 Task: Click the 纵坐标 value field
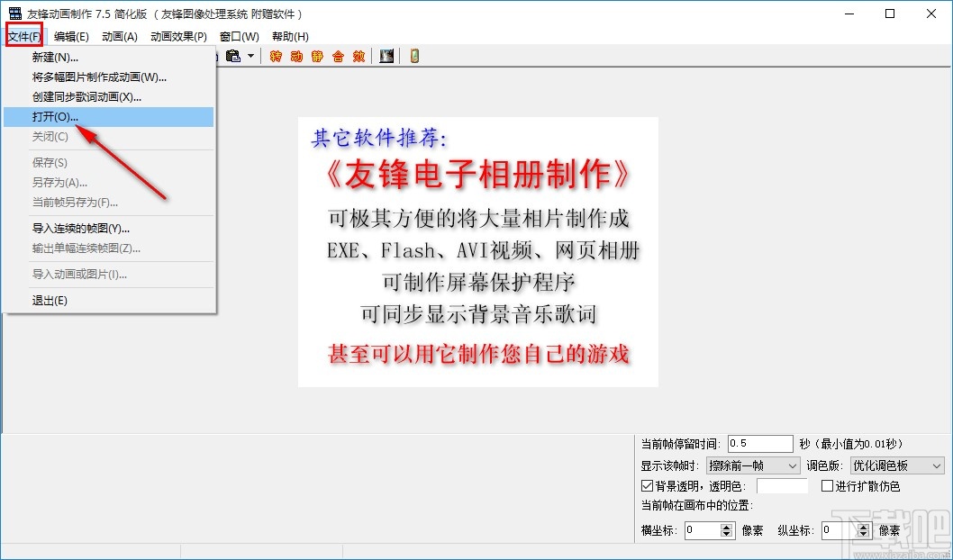coord(840,530)
